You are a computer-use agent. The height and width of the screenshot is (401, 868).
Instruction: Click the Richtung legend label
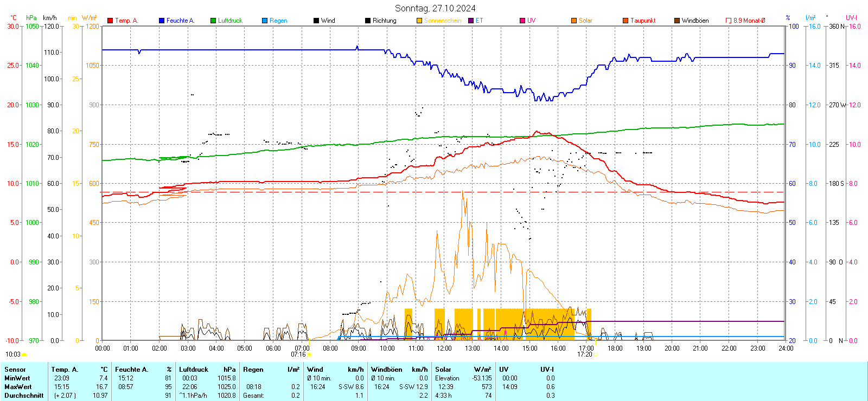tap(384, 21)
